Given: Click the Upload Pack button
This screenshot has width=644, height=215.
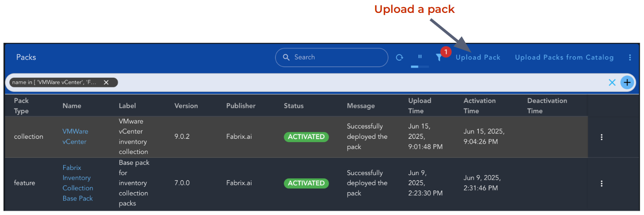Looking at the screenshot, I should tap(478, 58).
